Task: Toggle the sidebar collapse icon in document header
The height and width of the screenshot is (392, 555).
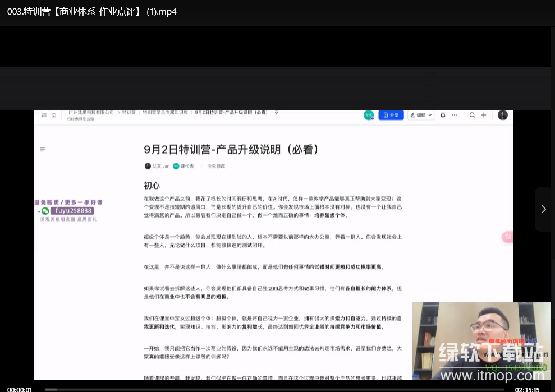Action: pos(44,116)
